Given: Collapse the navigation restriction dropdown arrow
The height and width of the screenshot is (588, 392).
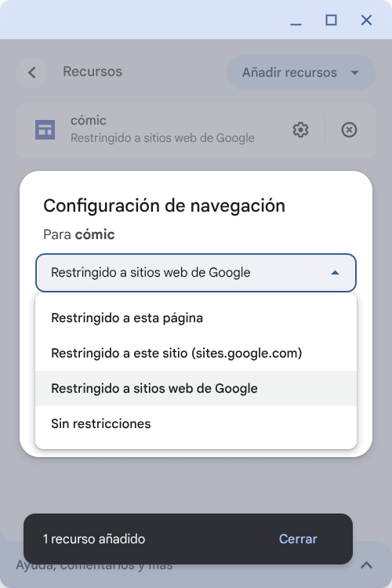Looking at the screenshot, I should [x=335, y=273].
